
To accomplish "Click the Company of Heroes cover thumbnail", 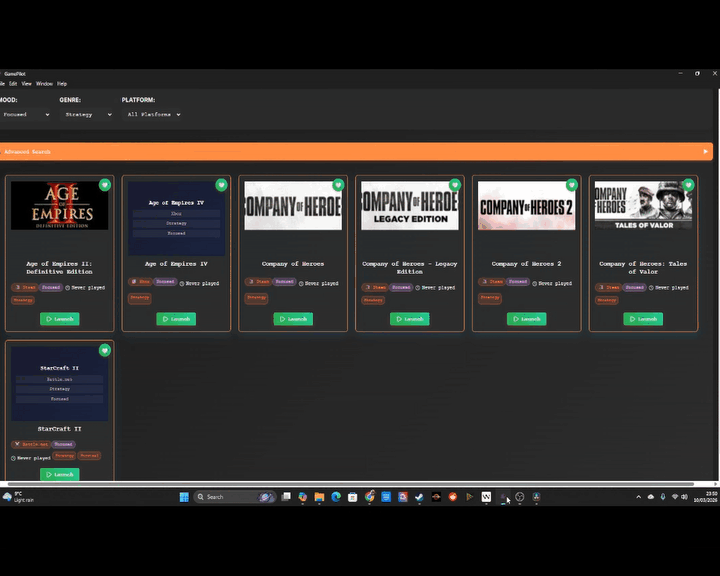I will tap(293, 206).
